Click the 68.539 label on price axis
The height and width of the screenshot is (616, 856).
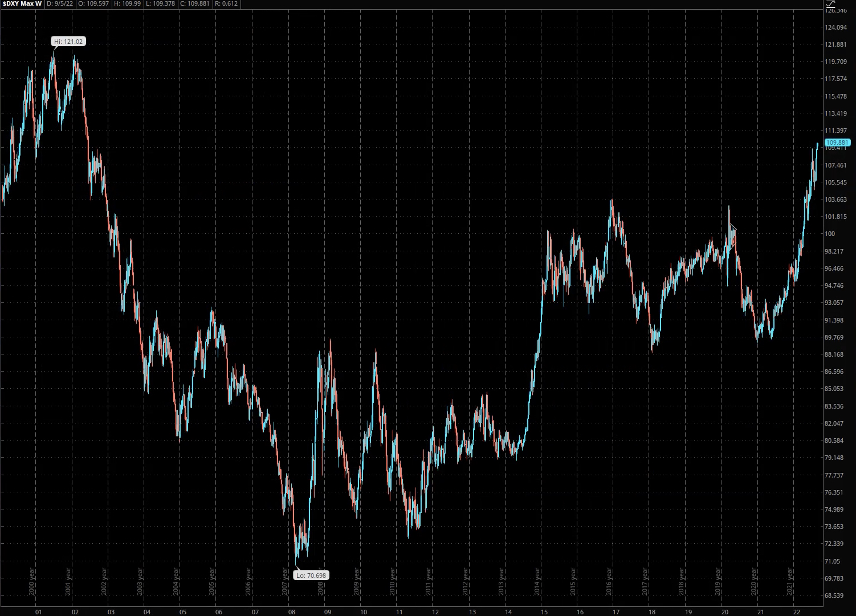click(835, 595)
